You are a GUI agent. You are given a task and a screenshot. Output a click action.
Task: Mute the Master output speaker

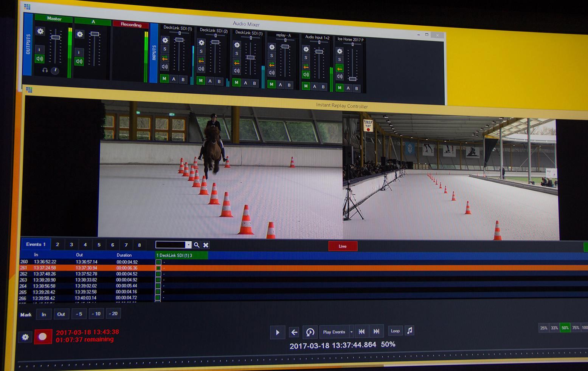tap(40, 59)
